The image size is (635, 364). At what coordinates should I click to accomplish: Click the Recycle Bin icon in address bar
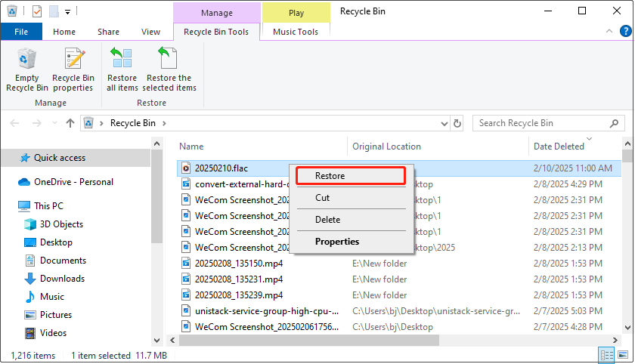[x=88, y=123]
